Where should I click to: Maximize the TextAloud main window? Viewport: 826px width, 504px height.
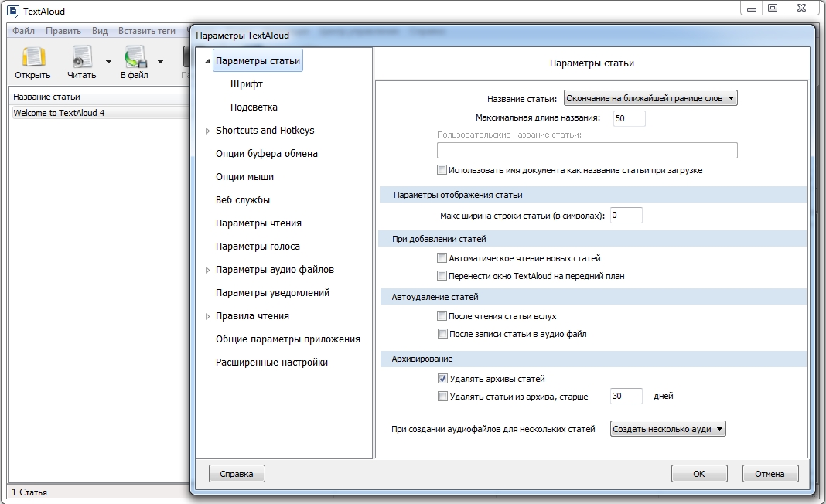(x=773, y=8)
